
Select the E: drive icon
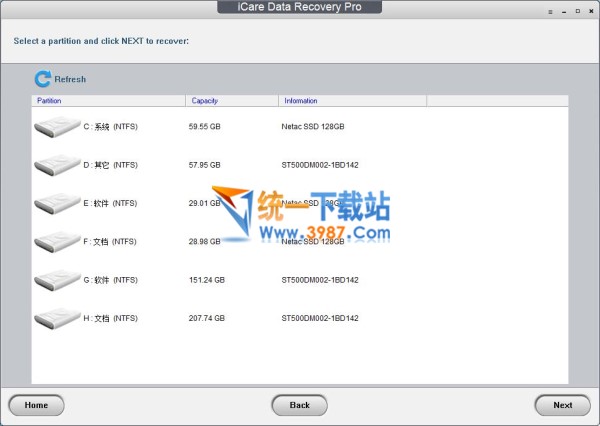tap(57, 203)
